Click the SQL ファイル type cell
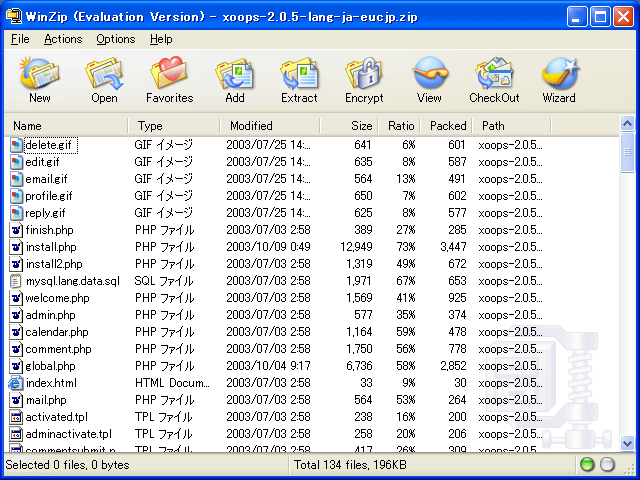The image size is (640, 480). 164,281
